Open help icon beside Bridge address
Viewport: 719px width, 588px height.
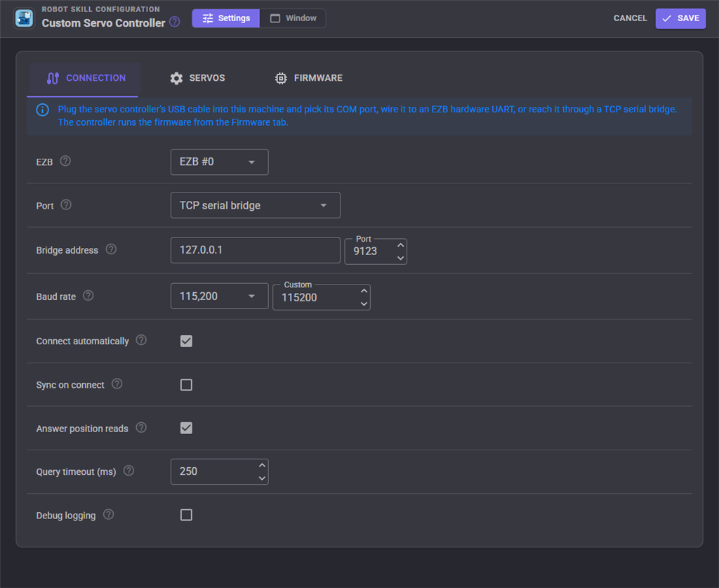click(x=111, y=249)
